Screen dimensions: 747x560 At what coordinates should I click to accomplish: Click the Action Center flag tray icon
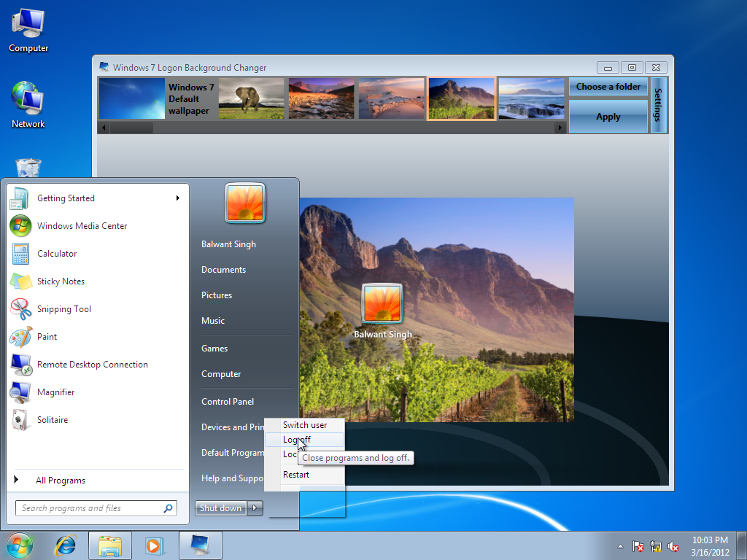click(x=638, y=547)
